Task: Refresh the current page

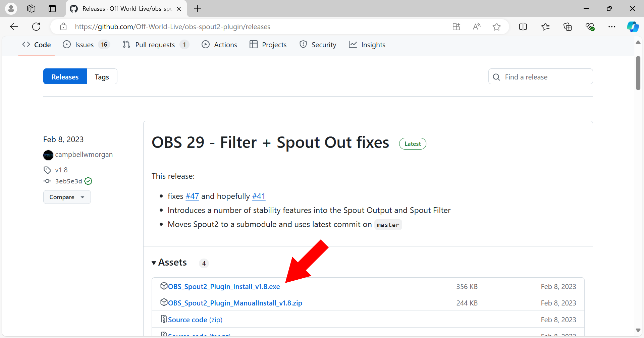Action: point(36,27)
